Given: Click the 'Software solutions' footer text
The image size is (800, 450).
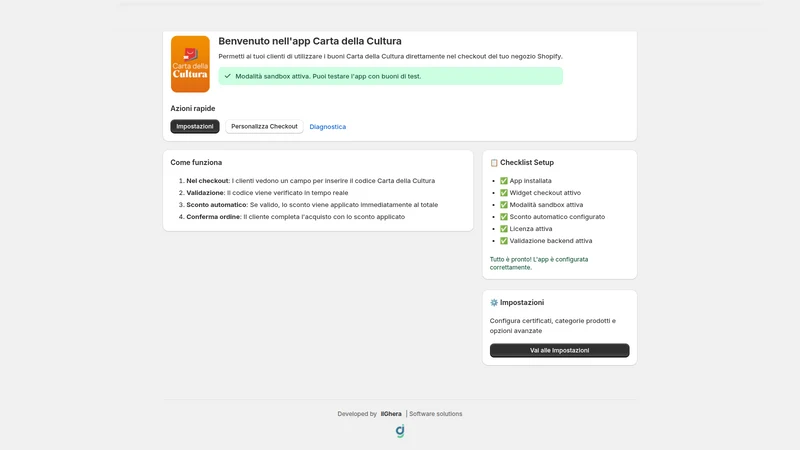Looking at the screenshot, I should [x=436, y=414].
